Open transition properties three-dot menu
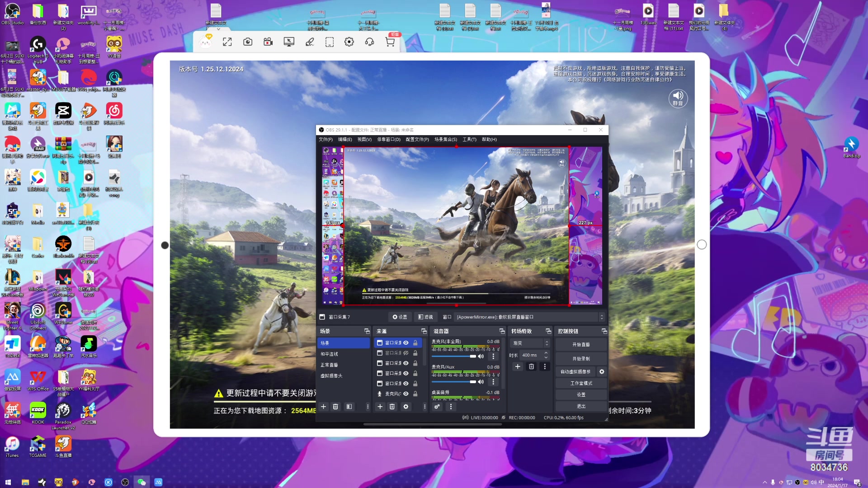The width and height of the screenshot is (868, 488). pos(545,366)
